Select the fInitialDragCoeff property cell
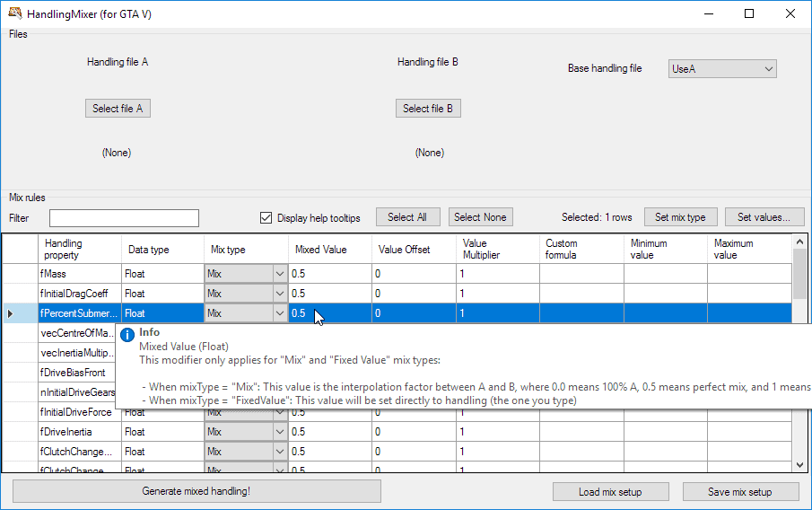This screenshot has height=510, width=812. pos(80,294)
